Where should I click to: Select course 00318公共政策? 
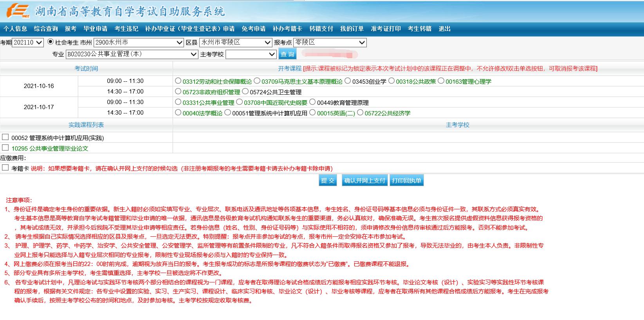[391, 81]
